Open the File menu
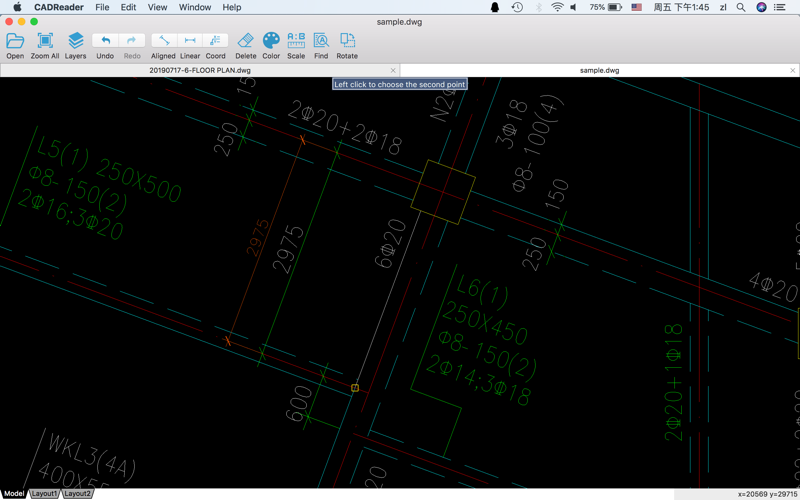Viewport: 800px width, 500px height. [102, 7]
